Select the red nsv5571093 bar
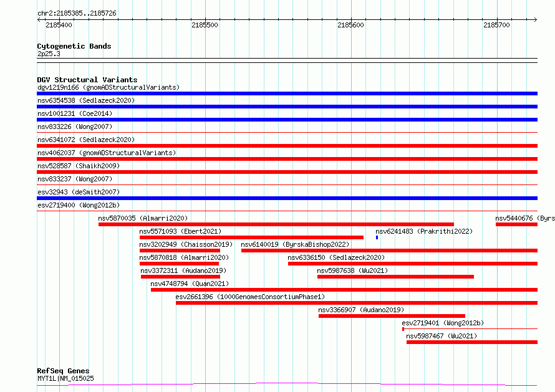Image resolution: width=555 pixels, height=392 pixels. pyautogui.click(x=251, y=237)
